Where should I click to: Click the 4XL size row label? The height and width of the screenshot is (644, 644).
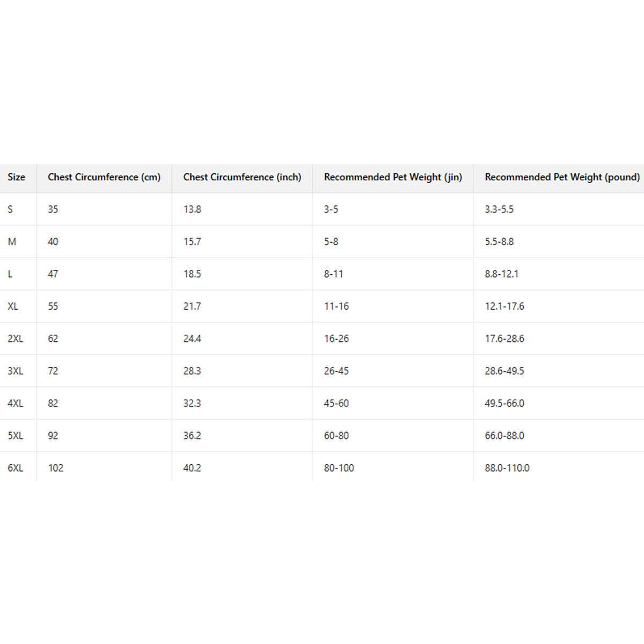16,403
